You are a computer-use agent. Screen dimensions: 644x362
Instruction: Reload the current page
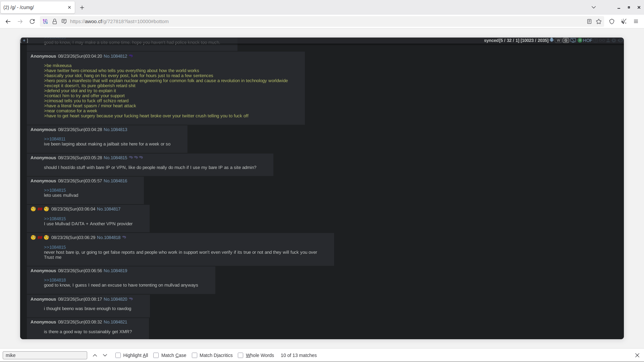(32, 21)
